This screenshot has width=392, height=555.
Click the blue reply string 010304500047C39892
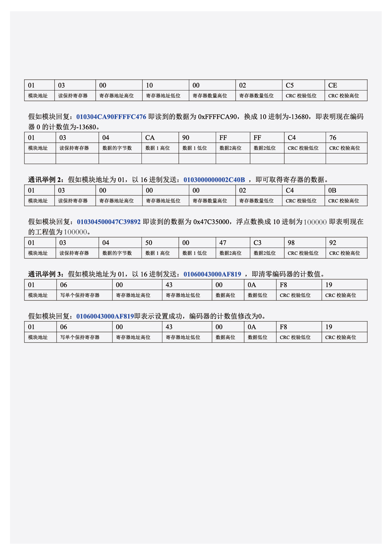tap(109, 222)
